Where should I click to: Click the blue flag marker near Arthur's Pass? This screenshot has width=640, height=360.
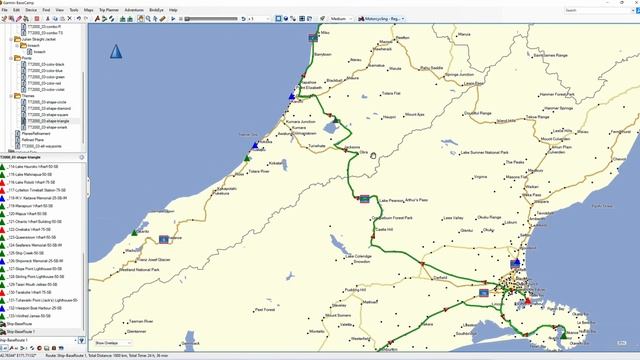364,199
